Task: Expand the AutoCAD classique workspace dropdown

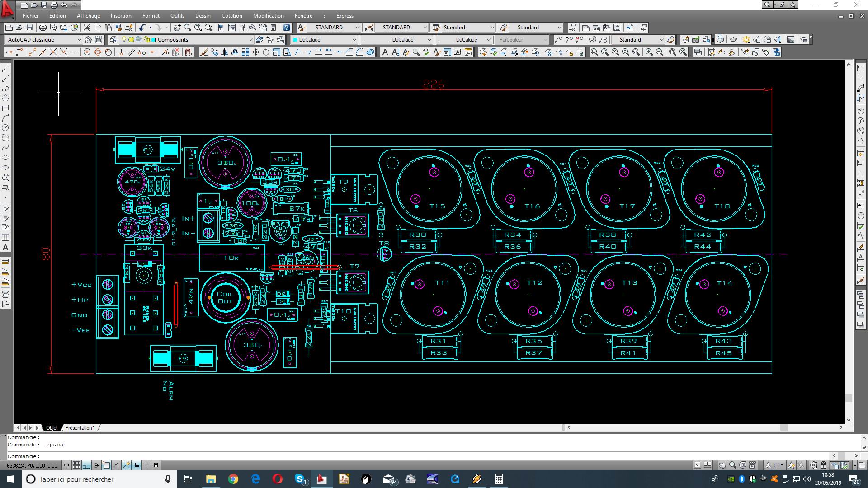Action: pyautogui.click(x=79, y=40)
